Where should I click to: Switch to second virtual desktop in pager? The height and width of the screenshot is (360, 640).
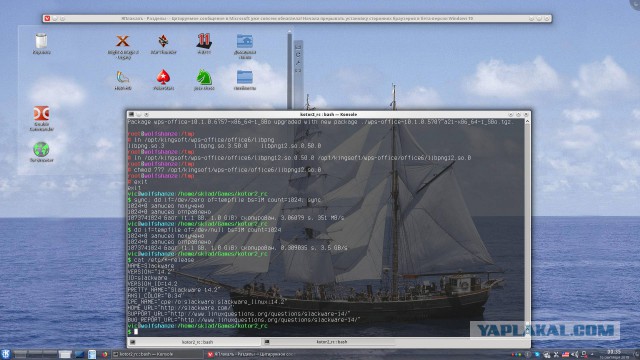coord(35,354)
